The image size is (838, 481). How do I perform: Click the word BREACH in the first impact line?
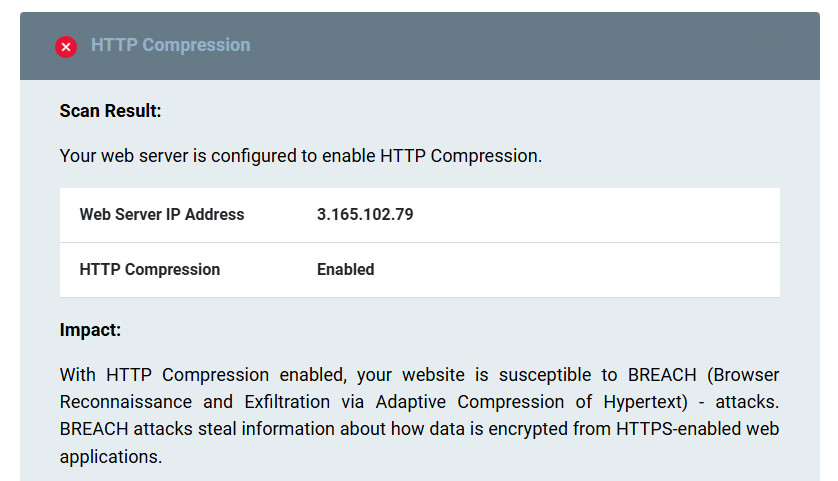tap(662, 375)
